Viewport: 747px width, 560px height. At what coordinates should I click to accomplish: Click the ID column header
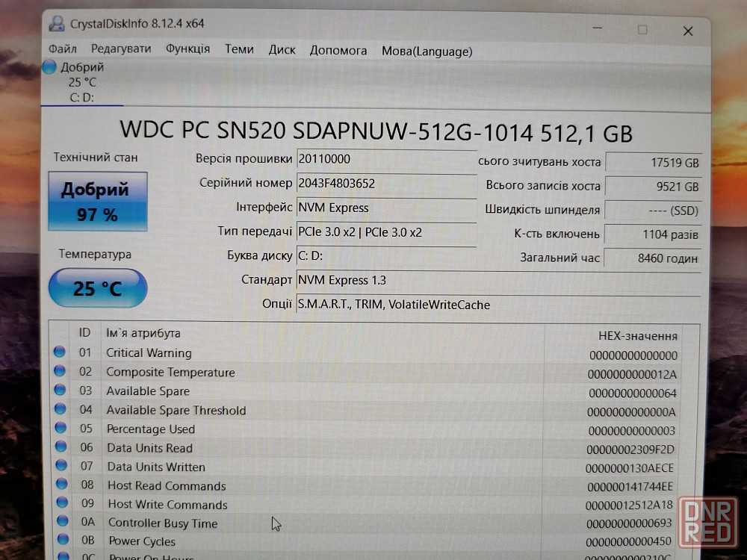(85, 332)
